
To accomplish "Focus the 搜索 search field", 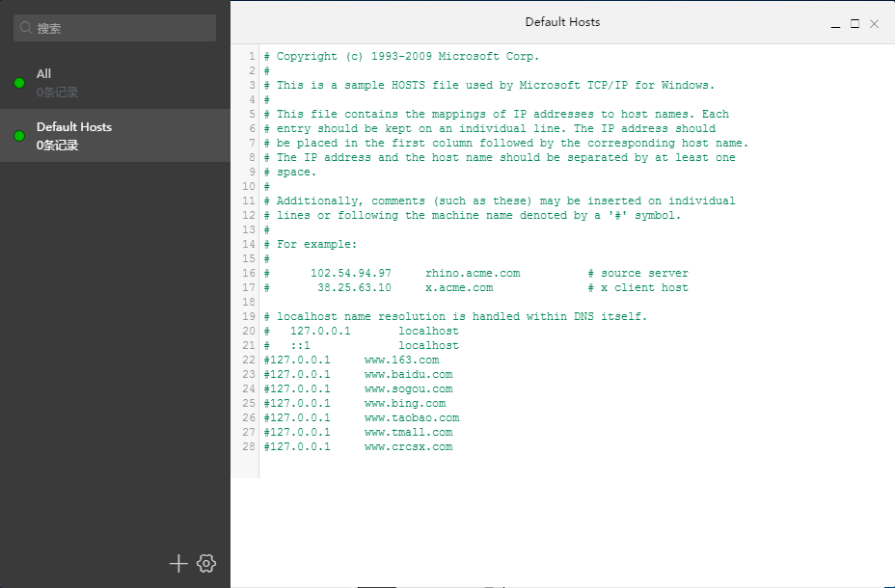I will (x=115, y=27).
